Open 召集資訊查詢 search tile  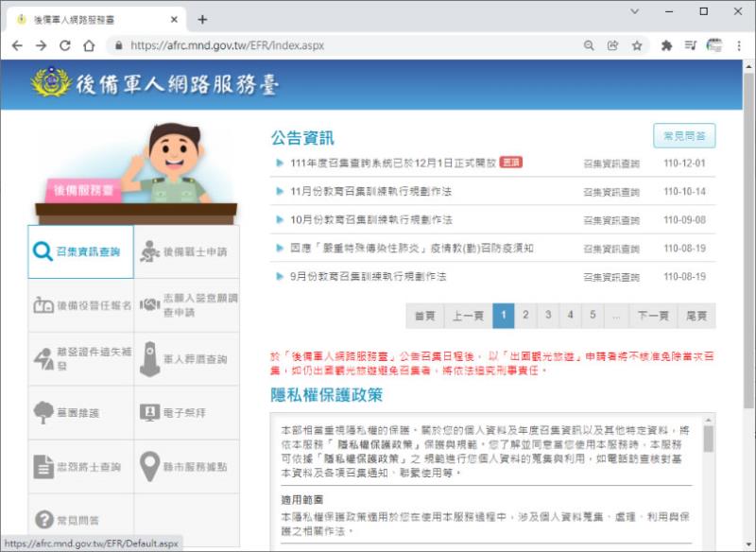point(80,251)
